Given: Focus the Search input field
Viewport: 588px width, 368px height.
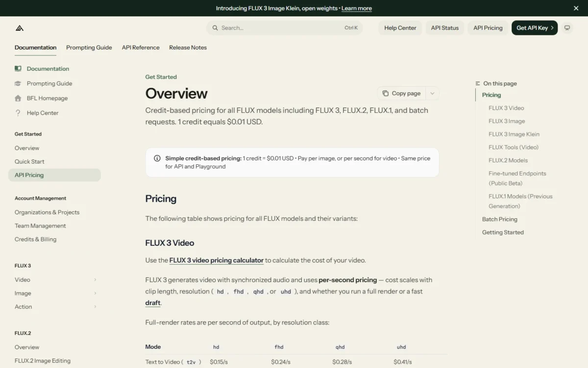Looking at the screenshot, I should coord(284,28).
